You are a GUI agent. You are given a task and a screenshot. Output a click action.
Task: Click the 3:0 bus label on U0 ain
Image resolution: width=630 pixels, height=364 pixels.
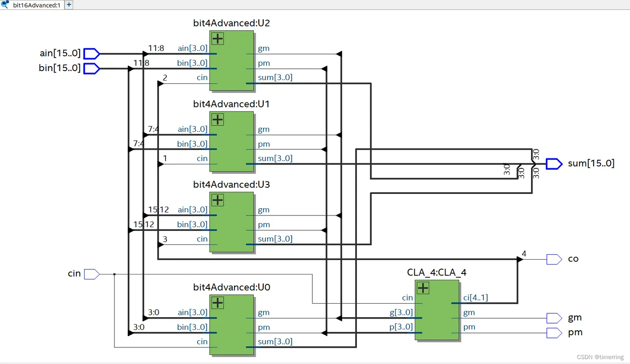153,312
